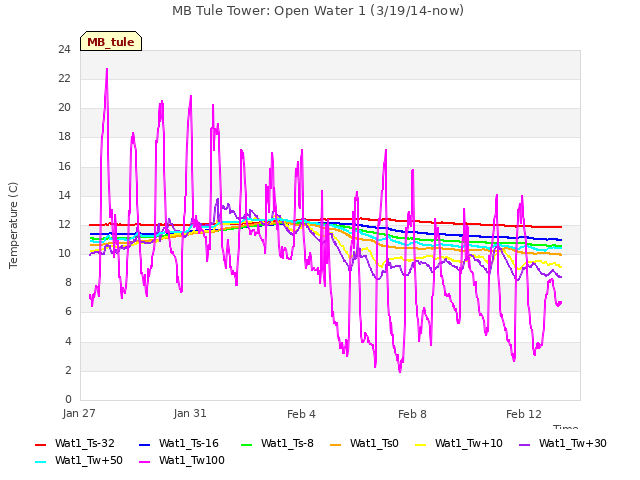Viewport: 640px width, 480px height.
Task: Click the 18 y-axis tick label
Action: [x=65, y=137]
